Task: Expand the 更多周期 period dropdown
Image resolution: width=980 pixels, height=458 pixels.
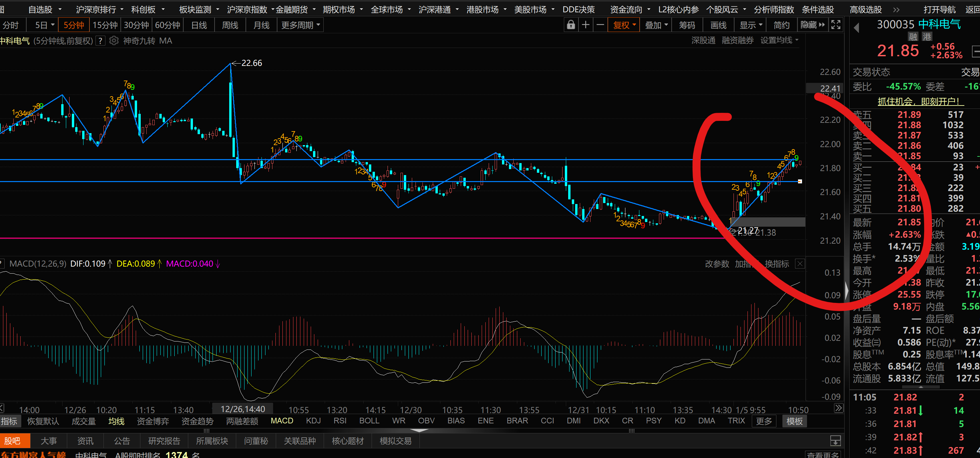Action: click(300, 25)
